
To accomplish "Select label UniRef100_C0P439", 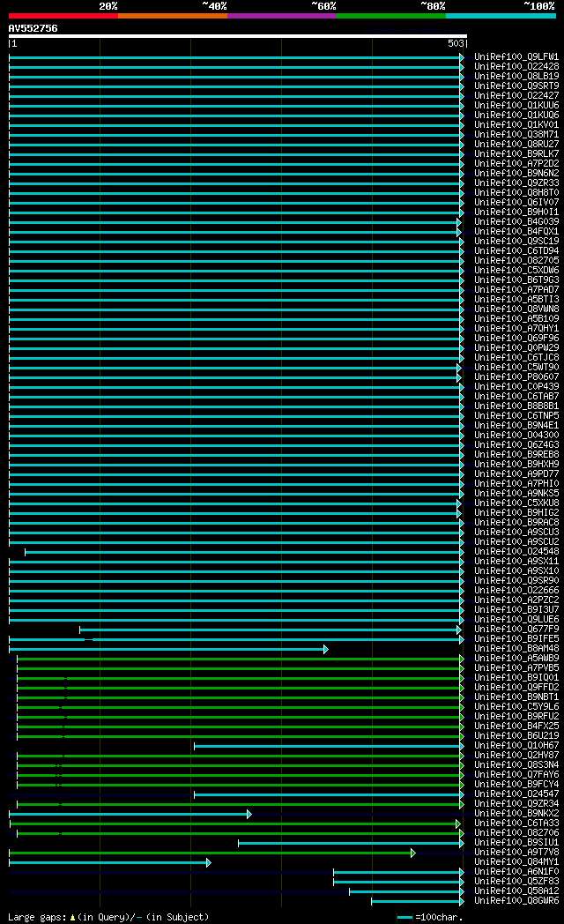I will tap(516, 386).
